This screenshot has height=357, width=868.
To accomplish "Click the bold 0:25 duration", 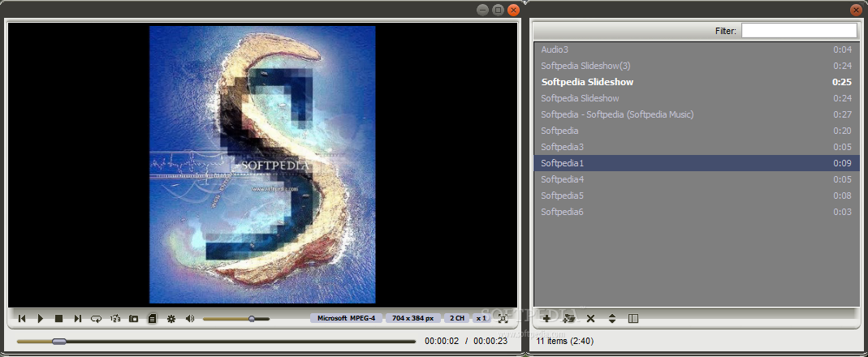I will 842,82.
